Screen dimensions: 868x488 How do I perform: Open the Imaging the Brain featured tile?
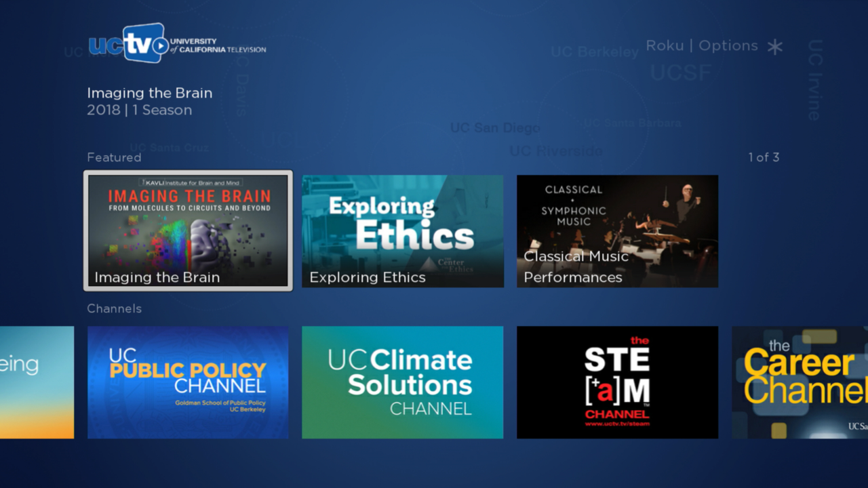pos(188,230)
